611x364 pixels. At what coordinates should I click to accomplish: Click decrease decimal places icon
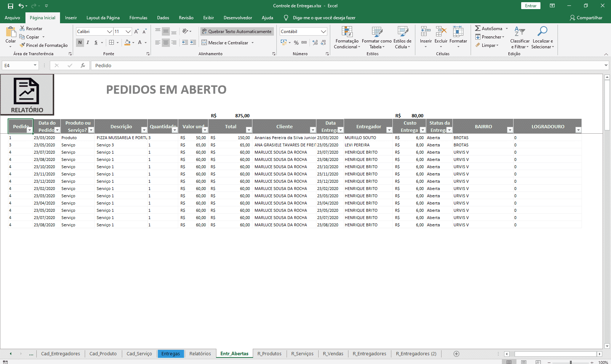click(x=323, y=43)
